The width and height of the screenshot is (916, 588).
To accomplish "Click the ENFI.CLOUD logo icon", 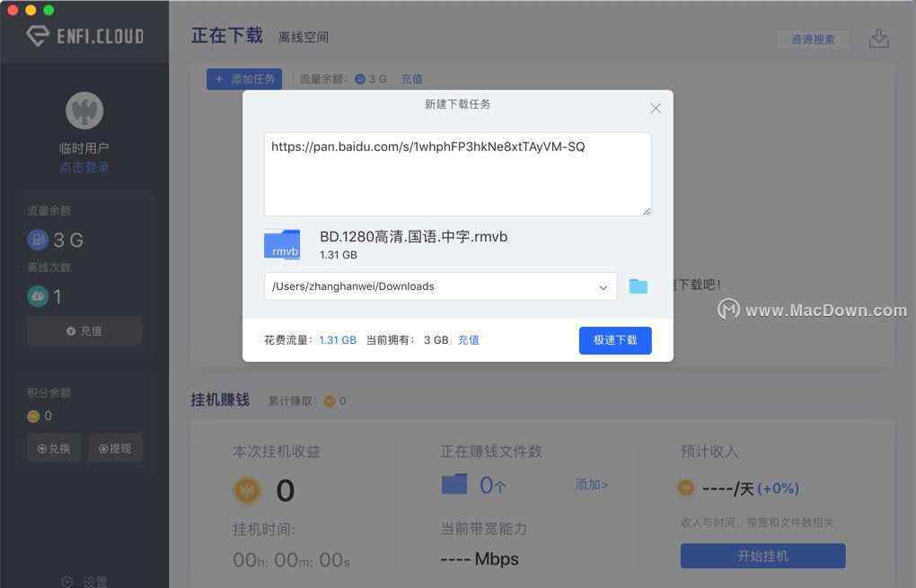I will (x=38, y=36).
